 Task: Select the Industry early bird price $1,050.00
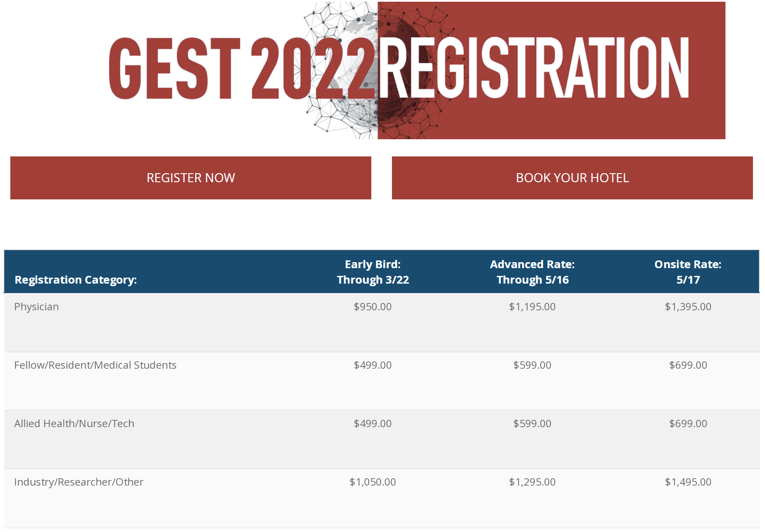coord(373,482)
